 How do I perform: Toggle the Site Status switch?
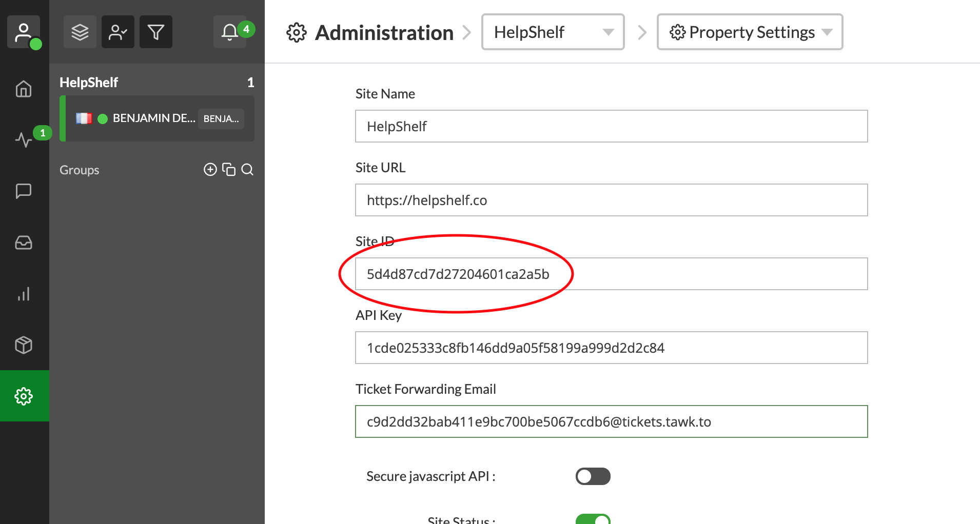(x=593, y=519)
